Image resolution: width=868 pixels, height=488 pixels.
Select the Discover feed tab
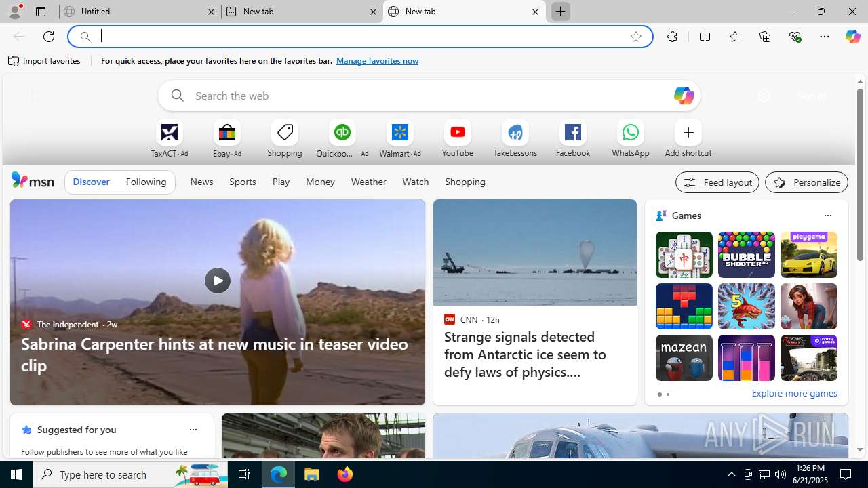pos(91,182)
